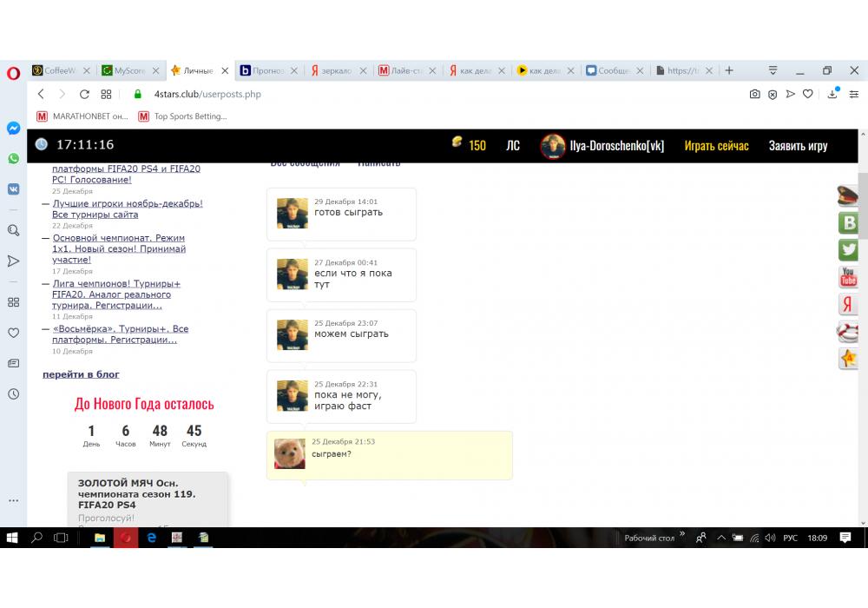868x608 pixels.
Task: Open the Opera snapshot camera icon
Action: 755,94
